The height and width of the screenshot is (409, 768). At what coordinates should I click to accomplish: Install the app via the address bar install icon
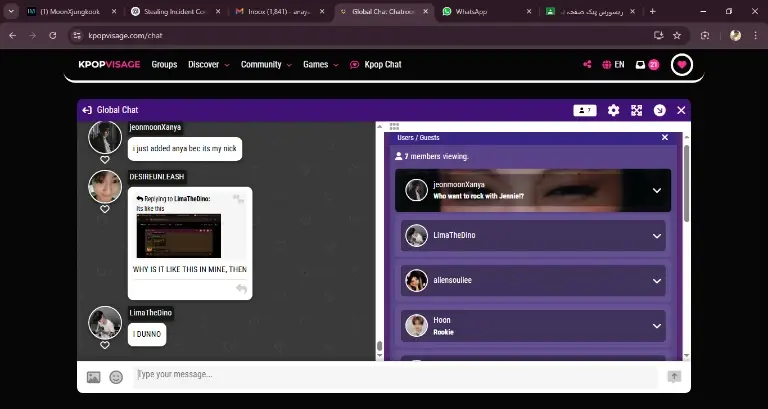pos(658,35)
